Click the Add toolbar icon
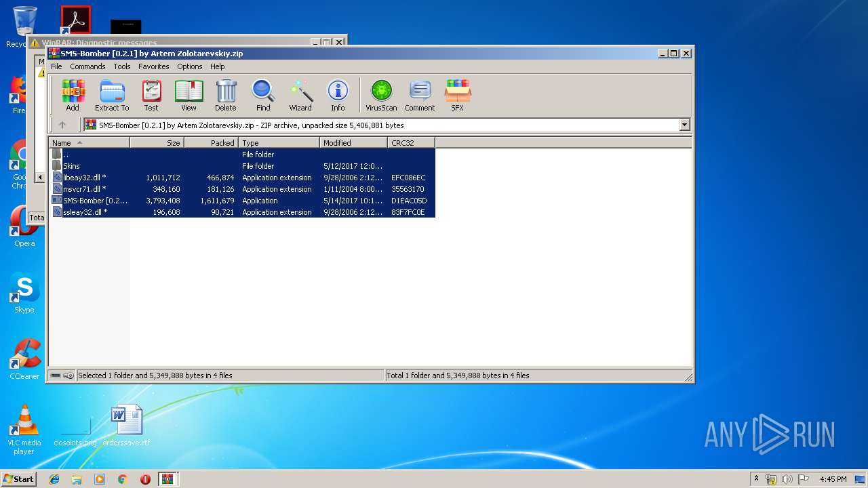This screenshot has height=488, width=868. (73, 95)
